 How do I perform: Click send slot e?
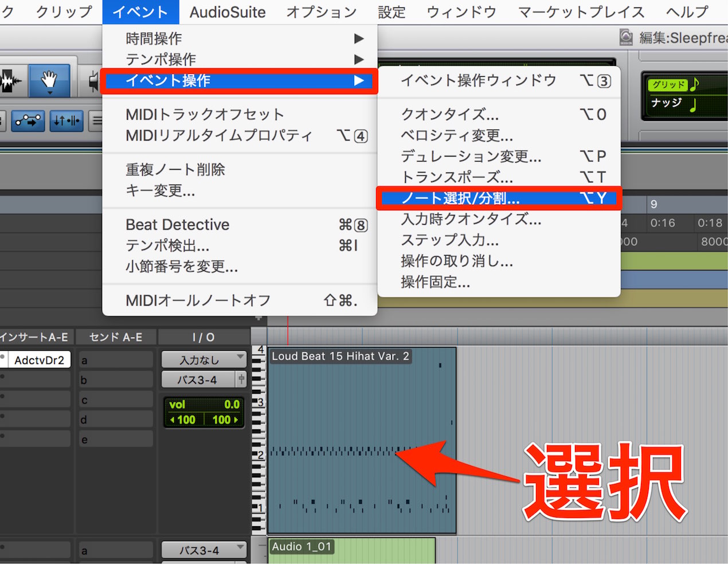click(116, 439)
